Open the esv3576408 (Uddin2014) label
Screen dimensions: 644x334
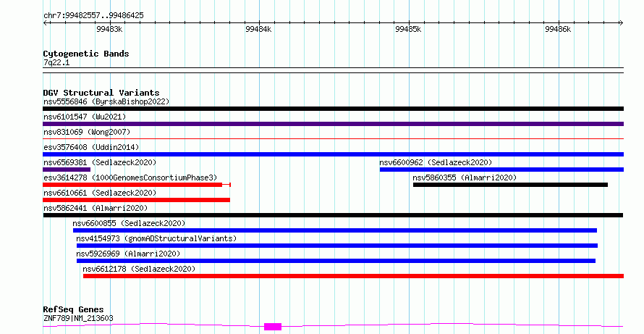91,147
